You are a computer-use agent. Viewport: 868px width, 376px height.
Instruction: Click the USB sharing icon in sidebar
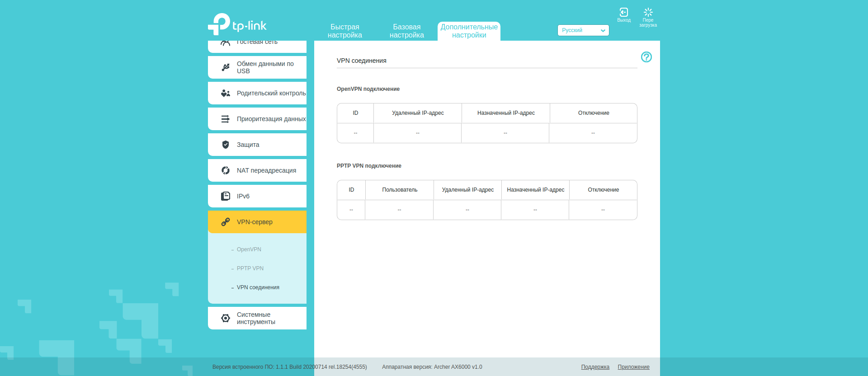(226, 67)
